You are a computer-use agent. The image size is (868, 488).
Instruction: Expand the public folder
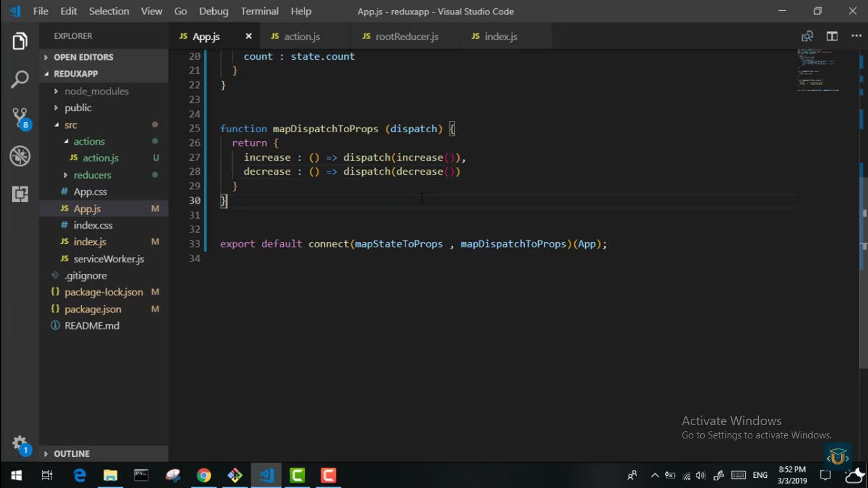(78, 108)
